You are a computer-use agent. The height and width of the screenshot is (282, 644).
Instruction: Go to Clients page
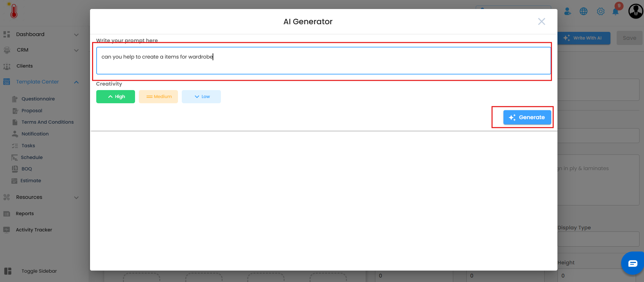25,66
